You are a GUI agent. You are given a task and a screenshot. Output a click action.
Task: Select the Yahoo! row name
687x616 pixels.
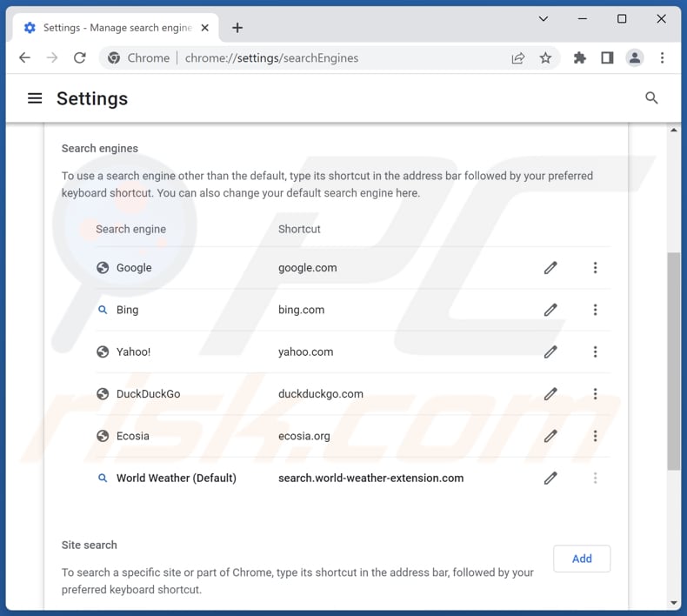tap(133, 352)
